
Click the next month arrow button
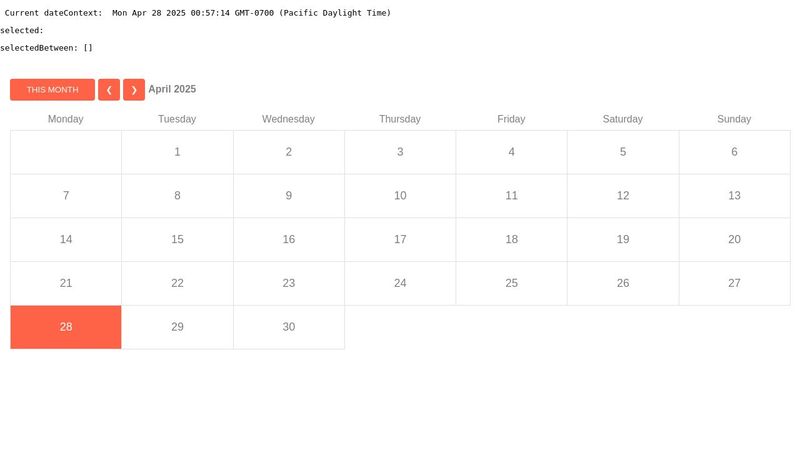tap(134, 90)
